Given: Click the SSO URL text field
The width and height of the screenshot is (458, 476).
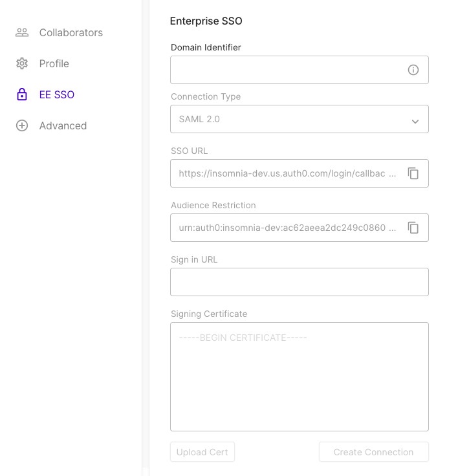Looking at the screenshot, I should pyautogui.click(x=287, y=173).
